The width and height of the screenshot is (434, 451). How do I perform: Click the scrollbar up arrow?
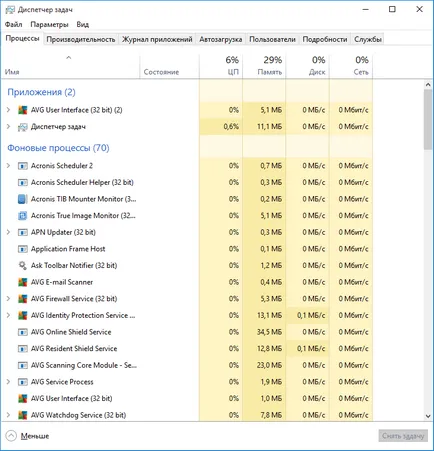tap(428, 85)
